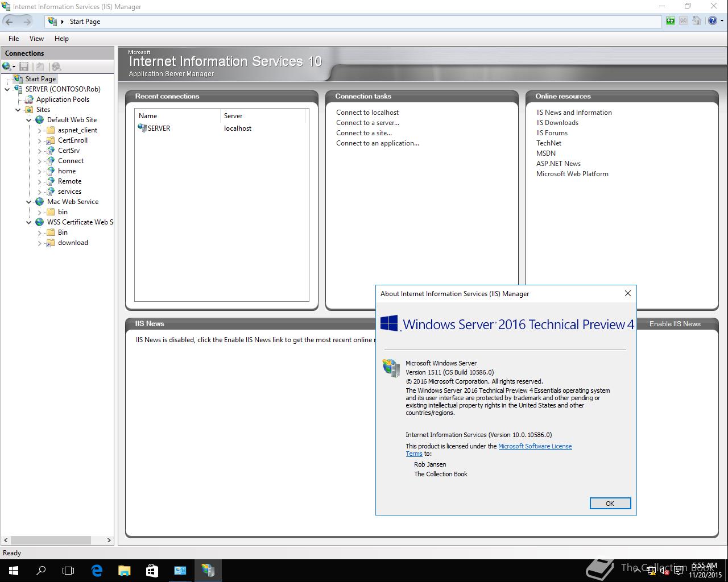The image size is (728, 582).
Task: Collapse the SERVER (CONTOSO\Rob) node
Action: [7, 89]
